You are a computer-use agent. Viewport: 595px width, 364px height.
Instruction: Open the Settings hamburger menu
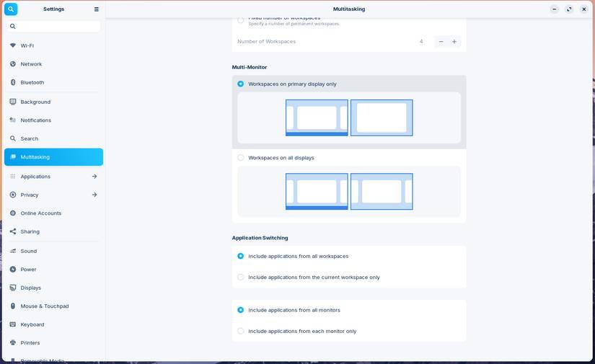(97, 9)
